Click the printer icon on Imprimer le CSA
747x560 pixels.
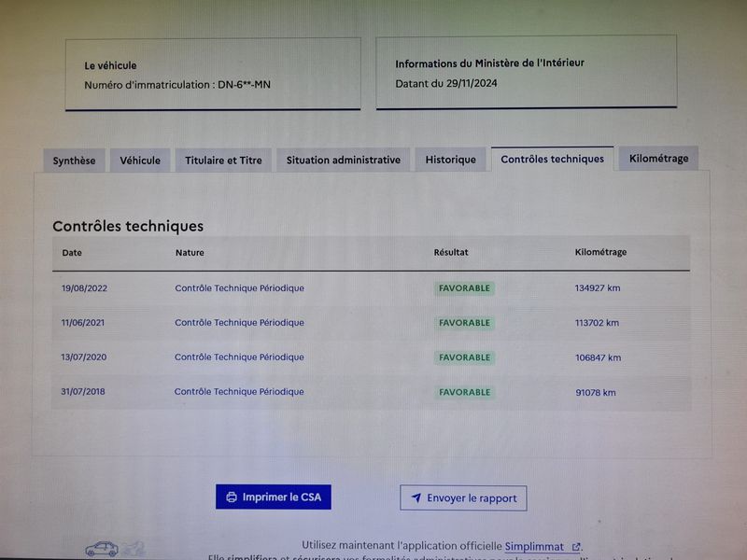(232, 497)
